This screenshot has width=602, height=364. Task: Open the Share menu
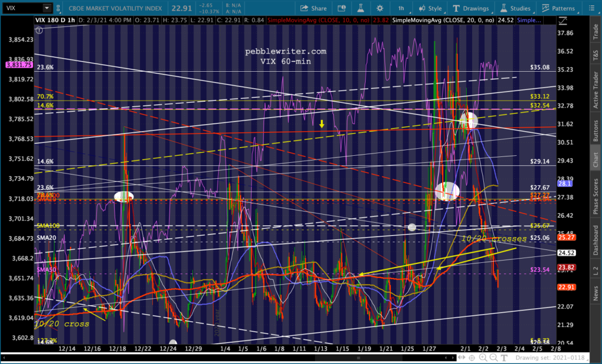pyautogui.click(x=313, y=8)
